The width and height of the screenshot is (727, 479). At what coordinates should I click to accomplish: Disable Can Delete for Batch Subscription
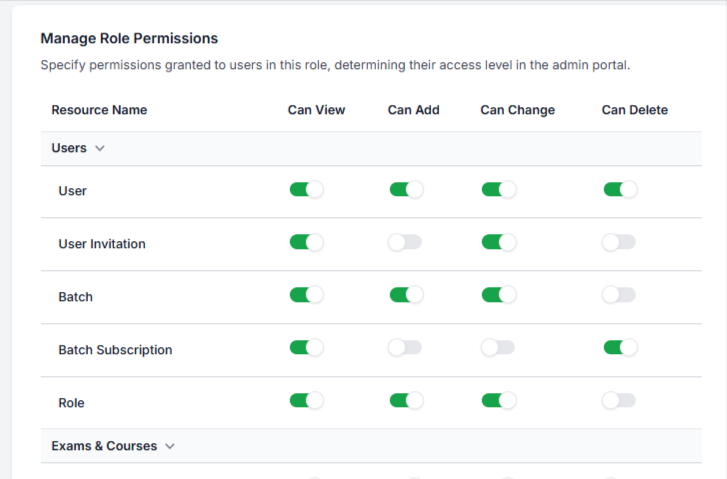tap(620, 349)
